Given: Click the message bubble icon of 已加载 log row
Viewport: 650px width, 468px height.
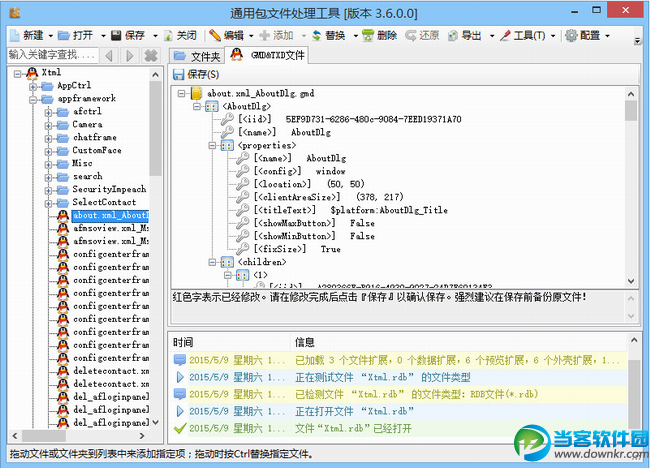Looking at the screenshot, I should [x=179, y=360].
